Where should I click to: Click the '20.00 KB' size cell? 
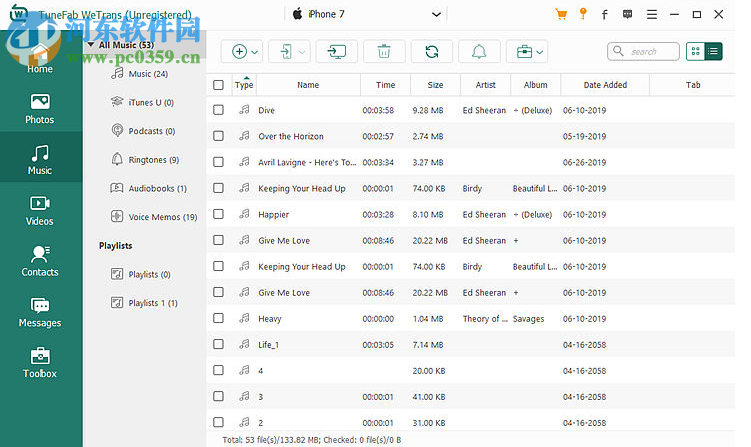[429, 371]
